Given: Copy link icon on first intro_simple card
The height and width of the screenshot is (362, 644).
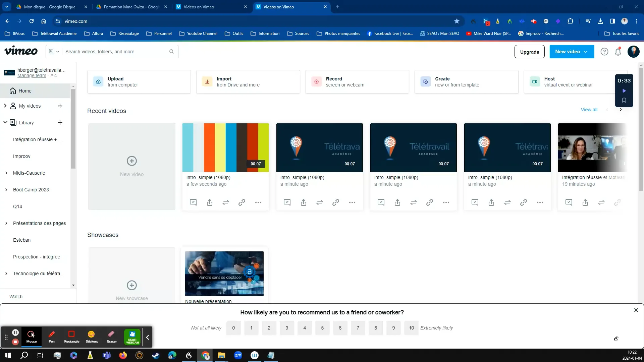Looking at the screenshot, I should pyautogui.click(x=242, y=202).
